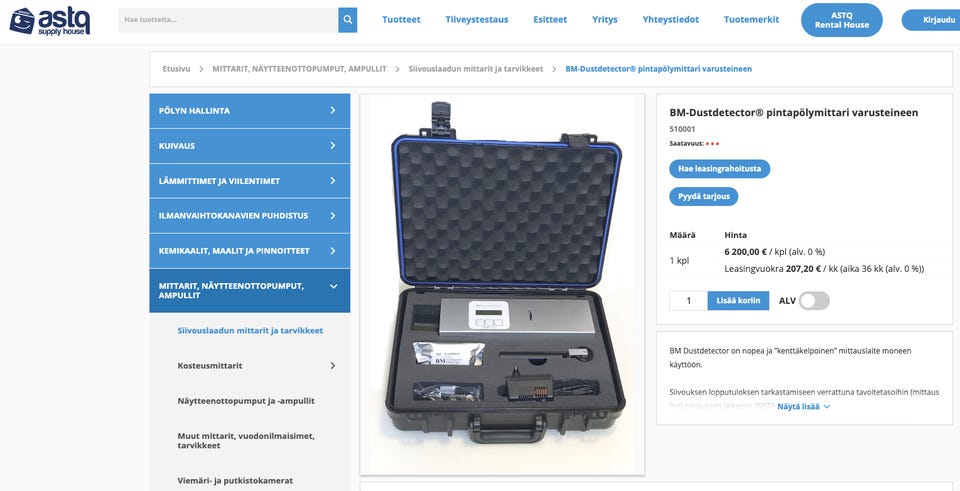Open the Tiiveystestaus menu item
Screen dimensions: 960x491
pos(476,20)
